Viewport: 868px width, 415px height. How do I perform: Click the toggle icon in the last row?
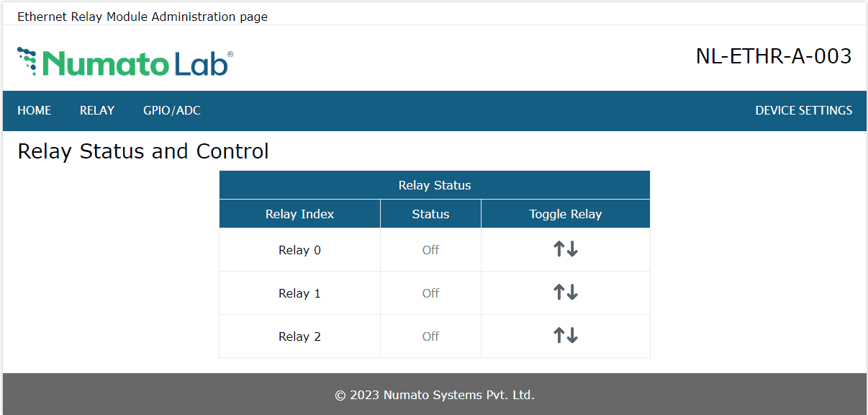565,336
